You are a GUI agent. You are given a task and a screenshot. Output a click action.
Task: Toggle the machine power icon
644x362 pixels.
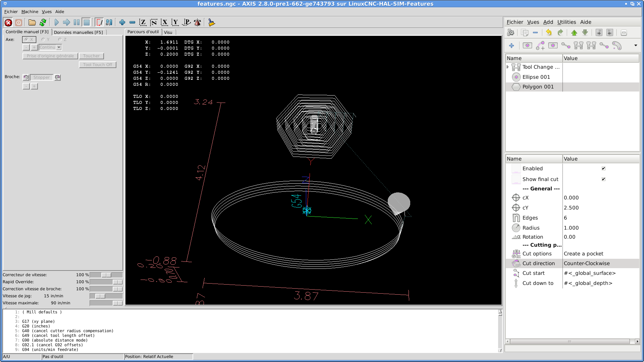(19, 22)
